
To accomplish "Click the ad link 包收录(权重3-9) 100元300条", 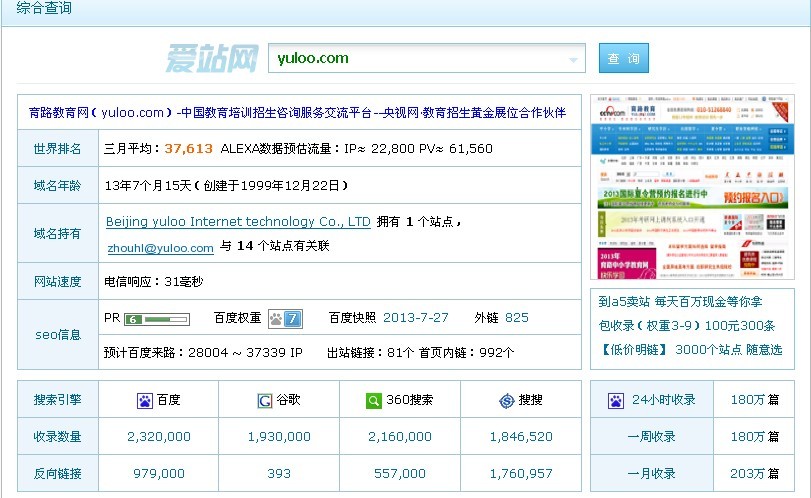I will click(x=687, y=325).
